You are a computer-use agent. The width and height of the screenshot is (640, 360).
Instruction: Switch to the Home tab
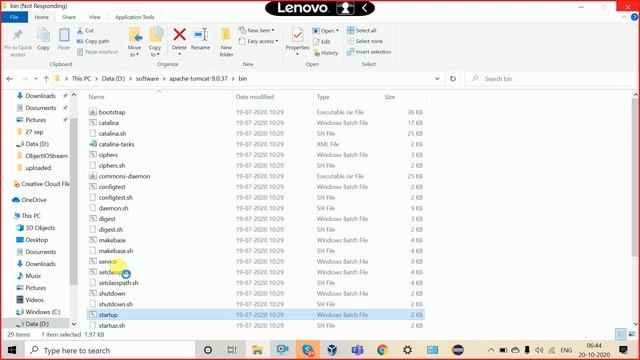click(x=42, y=17)
